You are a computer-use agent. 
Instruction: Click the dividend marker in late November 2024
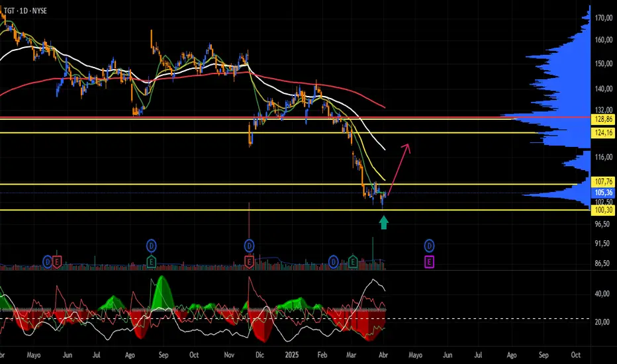[250, 246]
